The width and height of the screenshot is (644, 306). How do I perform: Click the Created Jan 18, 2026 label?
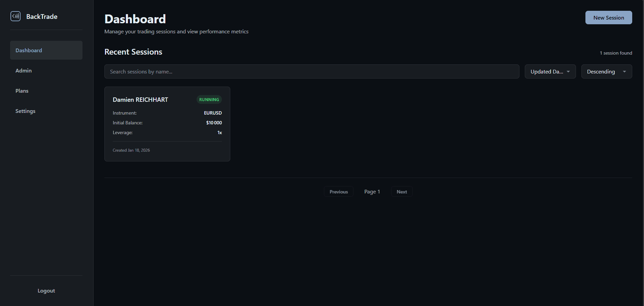pyautogui.click(x=131, y=150)
